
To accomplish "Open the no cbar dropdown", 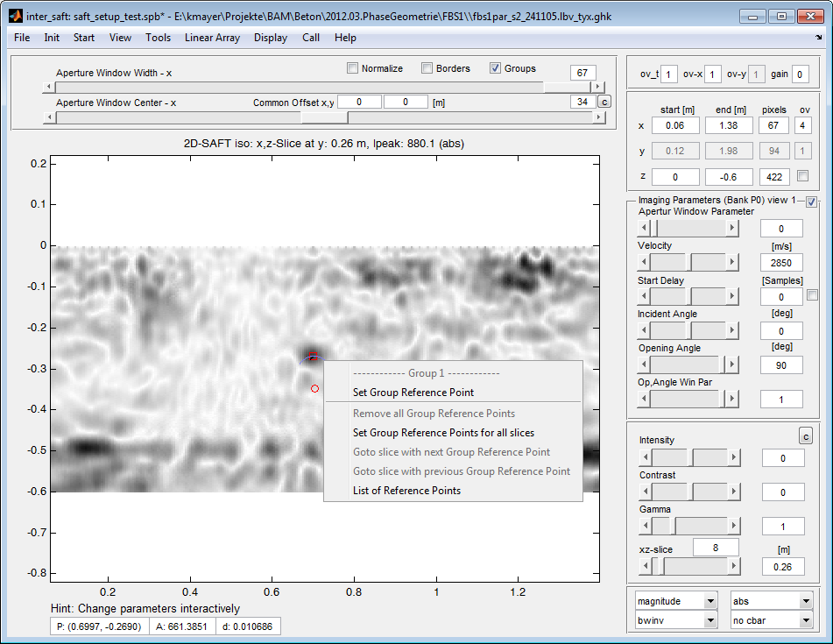I will (772, 620).
